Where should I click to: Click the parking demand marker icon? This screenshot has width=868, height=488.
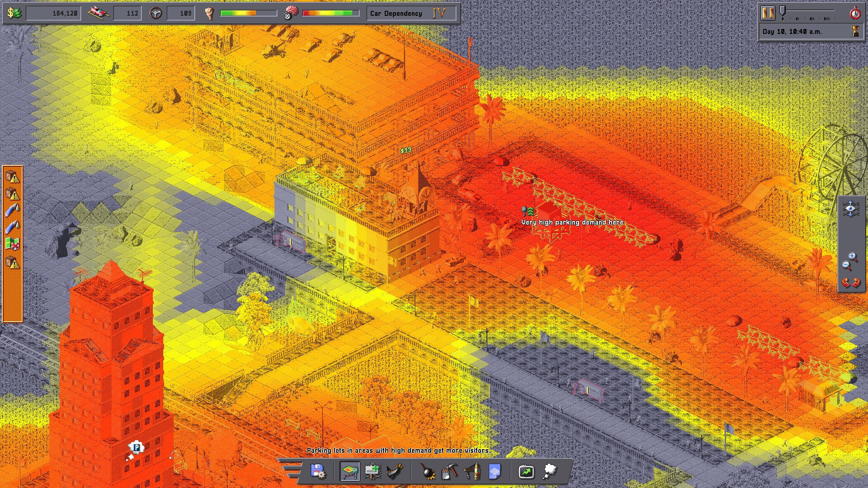528,211
